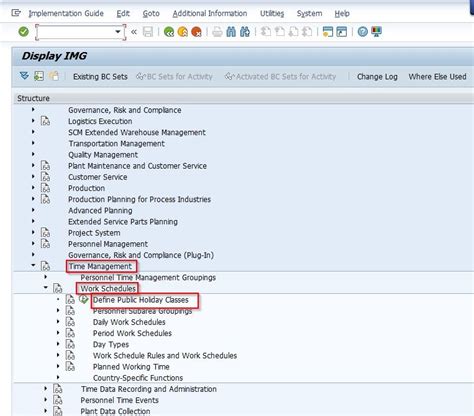Click the execute clock icon for Define Public Holiday Classes

83,299
